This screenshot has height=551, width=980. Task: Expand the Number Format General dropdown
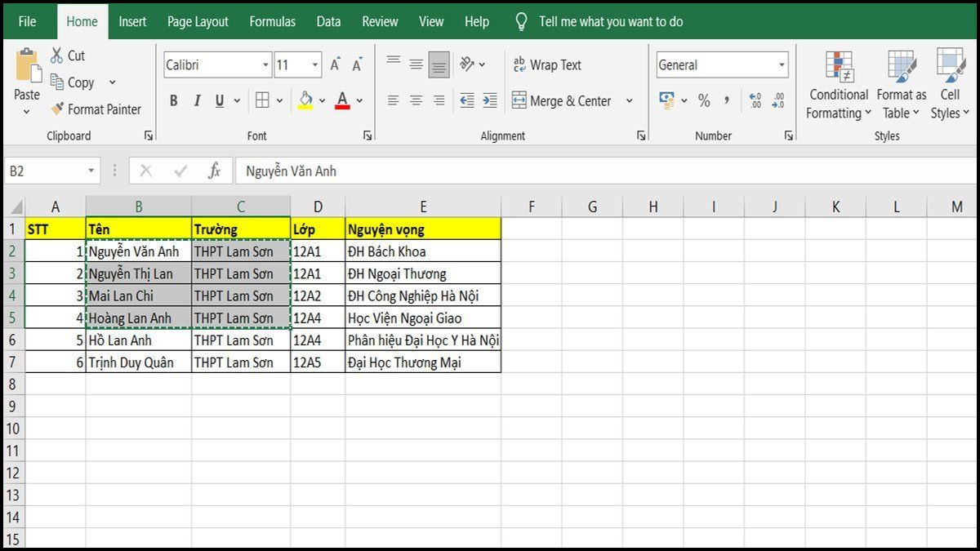pyautogui.click(x=782, y=65)
